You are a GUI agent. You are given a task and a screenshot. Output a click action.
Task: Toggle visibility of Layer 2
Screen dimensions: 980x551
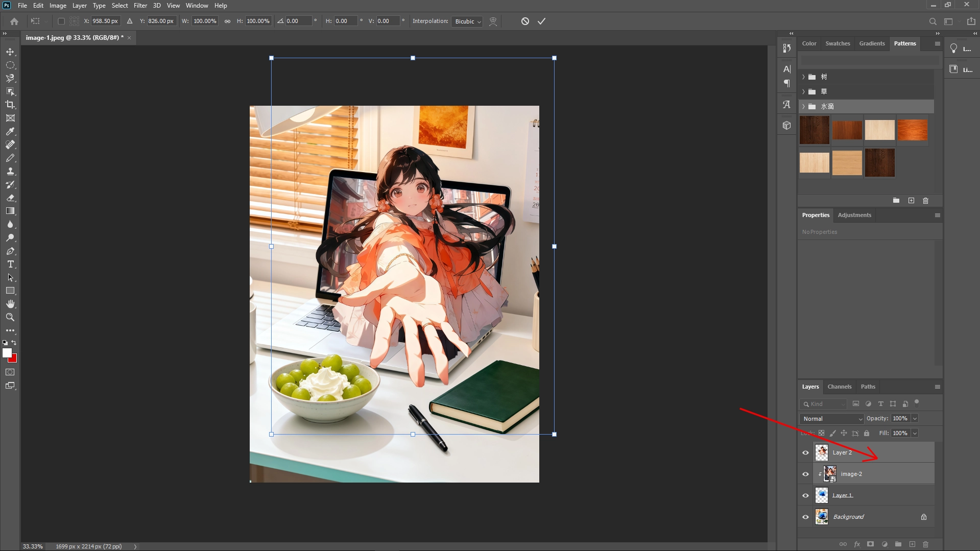[805, 452]
